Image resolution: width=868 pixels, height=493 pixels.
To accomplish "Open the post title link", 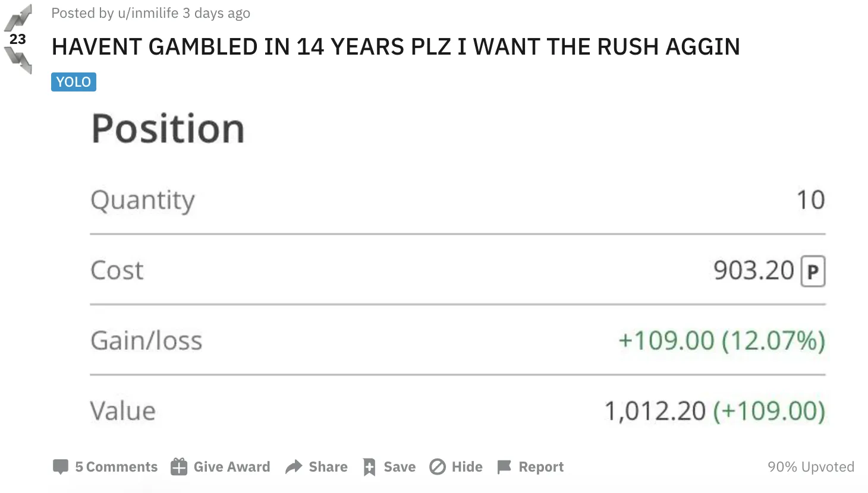I will coord(396,46).
